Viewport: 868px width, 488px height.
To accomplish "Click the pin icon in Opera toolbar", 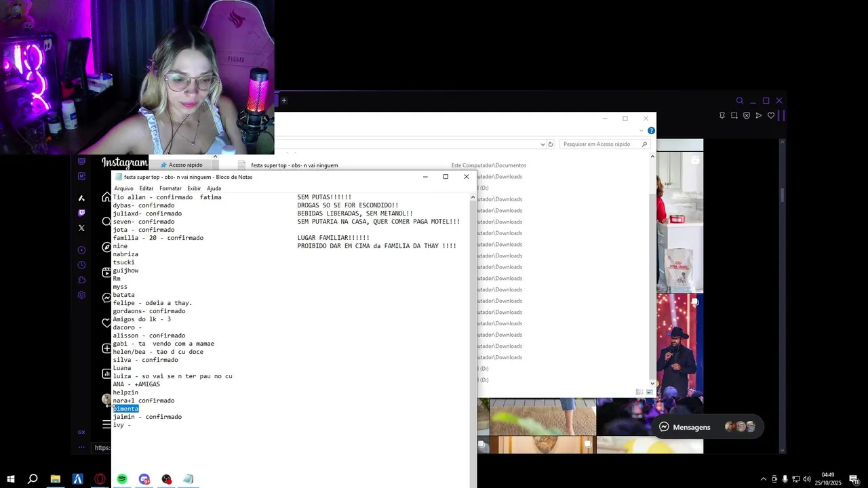I will click(x=722, y=116).
